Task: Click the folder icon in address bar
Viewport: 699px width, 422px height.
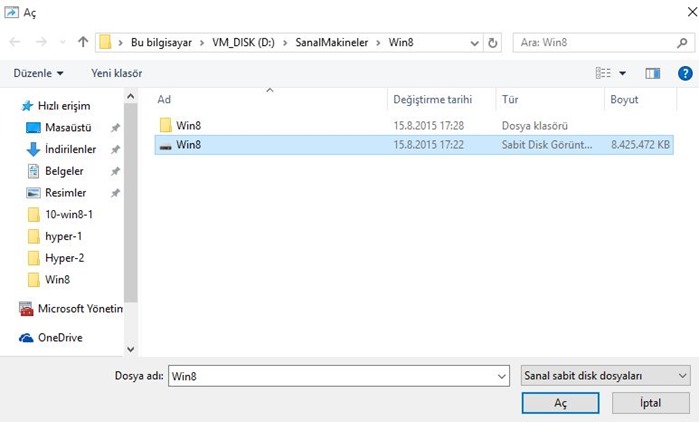Action: coord(105,42)
